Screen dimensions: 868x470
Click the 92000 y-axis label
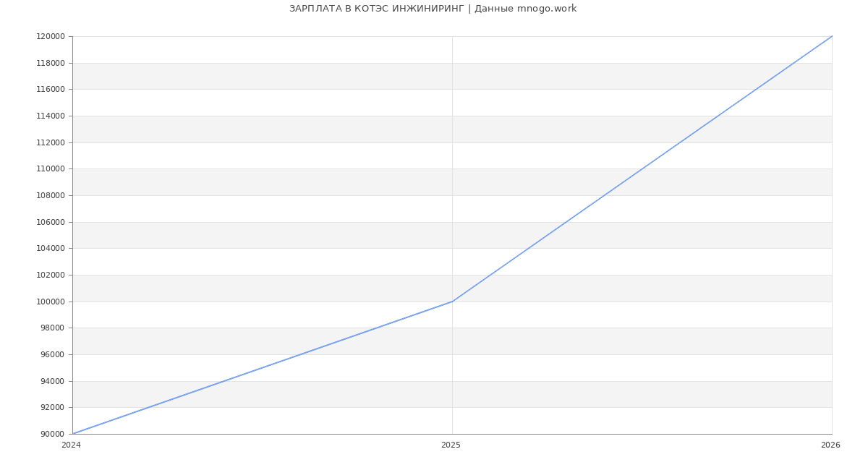(53, 408)
